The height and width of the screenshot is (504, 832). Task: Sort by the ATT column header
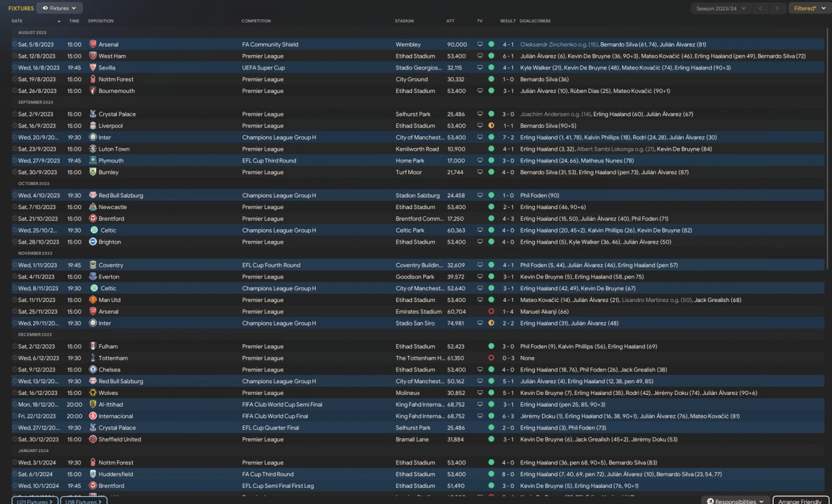450,21
